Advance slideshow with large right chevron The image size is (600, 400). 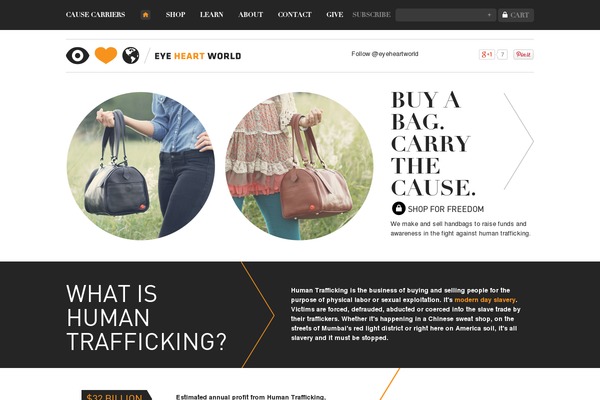click(519, 141)
